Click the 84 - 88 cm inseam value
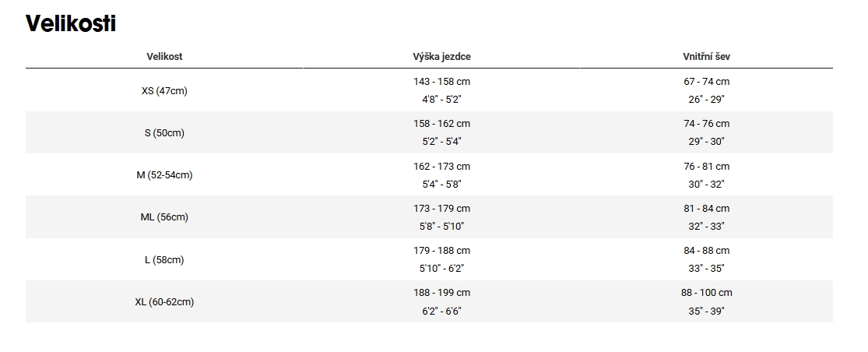This screenshot has width=868, height=352. [706, 250]
